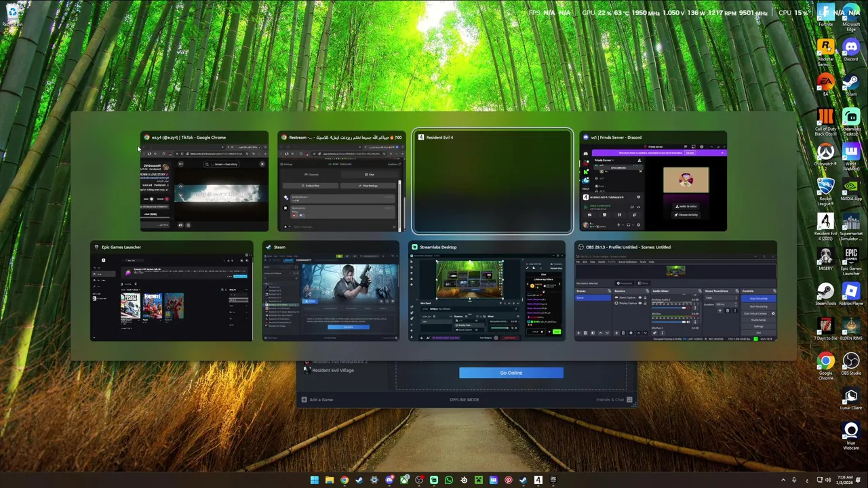Switch to the Resident Evil 4 window thumbnail
This screenshot has height=488, width=868.
(x=492, y=182)
